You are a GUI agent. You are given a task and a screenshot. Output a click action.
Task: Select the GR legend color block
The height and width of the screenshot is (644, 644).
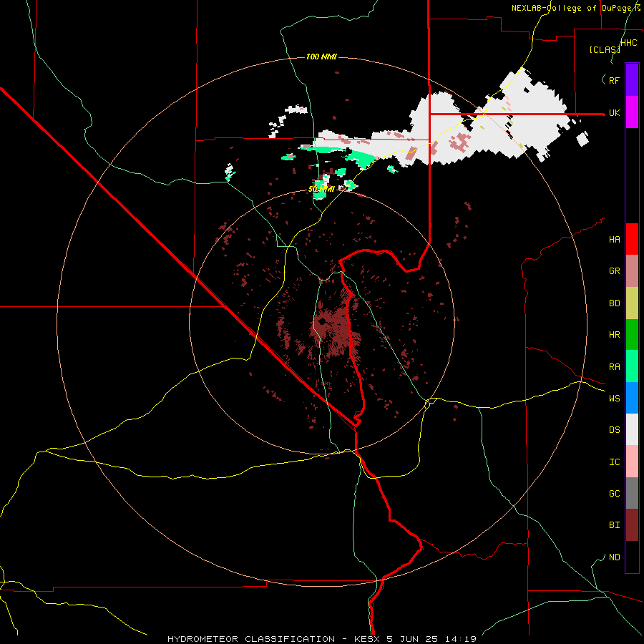click(x=632, y=271)
